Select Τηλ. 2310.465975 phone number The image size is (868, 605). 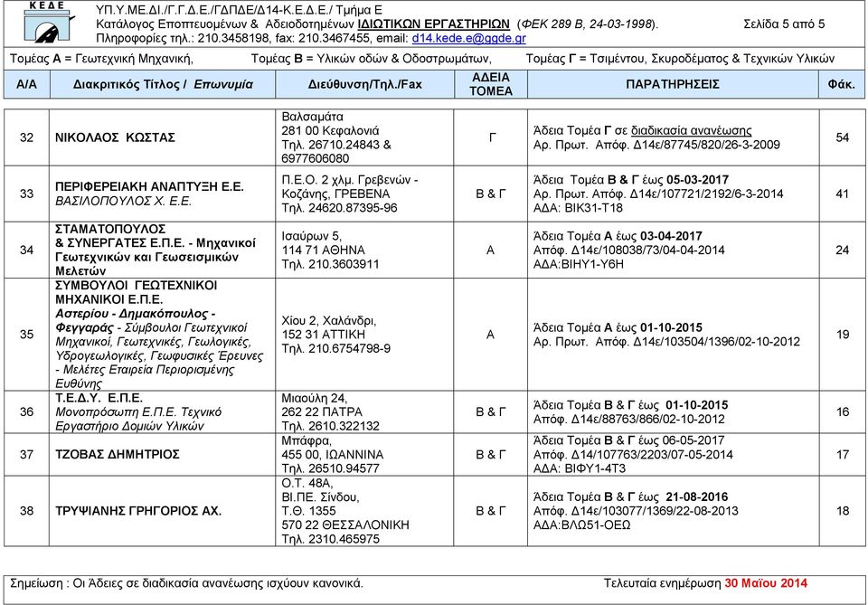point(331,539)
